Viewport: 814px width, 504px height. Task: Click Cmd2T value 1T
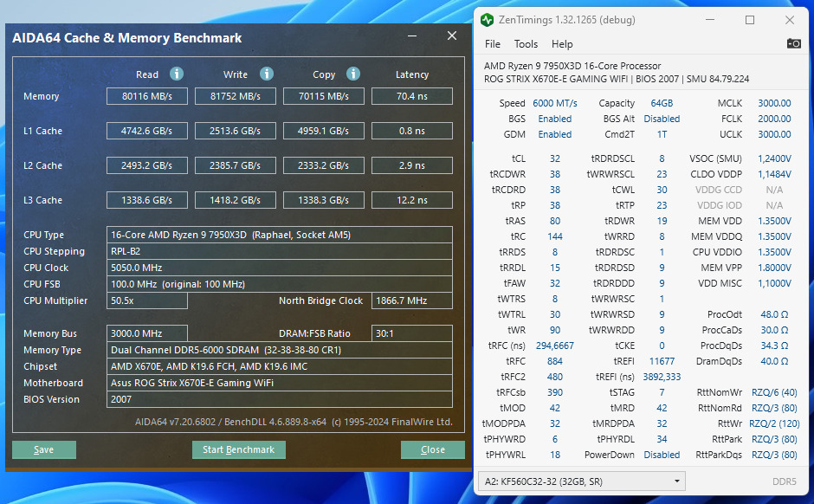click(662, 134)
